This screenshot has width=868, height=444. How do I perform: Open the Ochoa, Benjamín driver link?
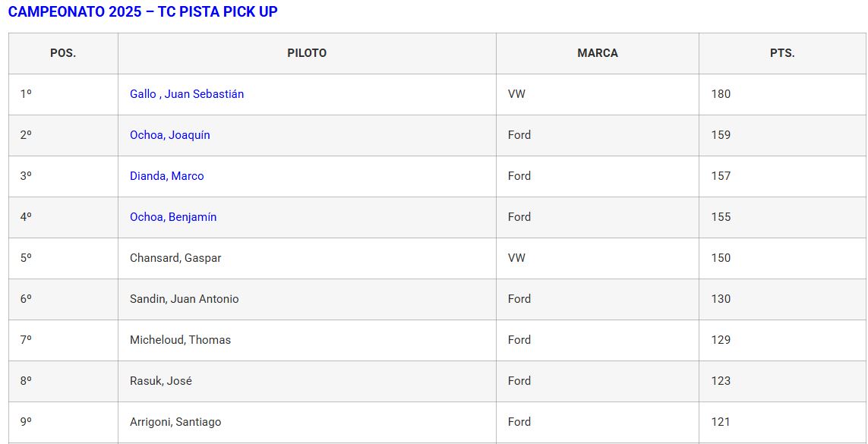[x=173, y=217]
